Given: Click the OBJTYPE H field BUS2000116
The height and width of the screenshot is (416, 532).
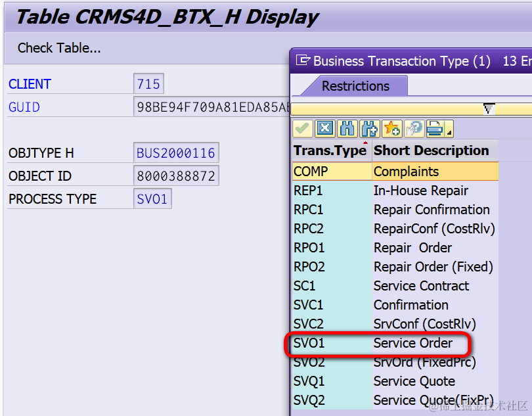Looking at the screenshot, I should coord(176,152).
